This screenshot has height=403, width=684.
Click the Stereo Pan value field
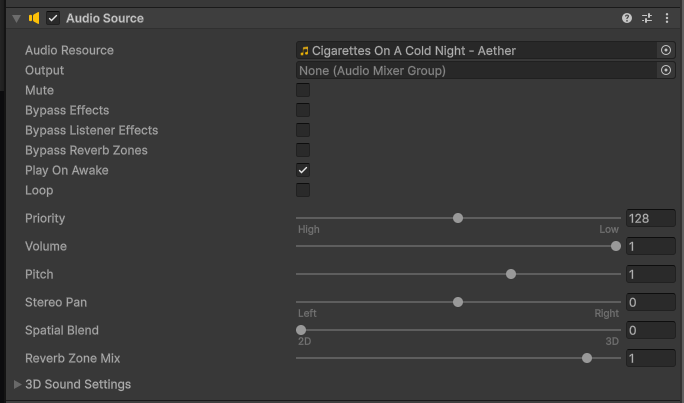(650, 302)
